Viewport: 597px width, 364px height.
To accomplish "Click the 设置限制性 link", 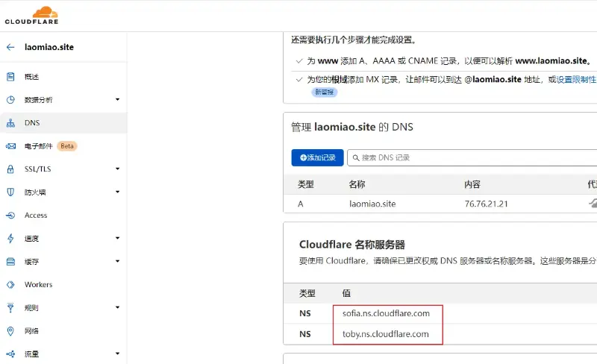I will coord(575,79).
